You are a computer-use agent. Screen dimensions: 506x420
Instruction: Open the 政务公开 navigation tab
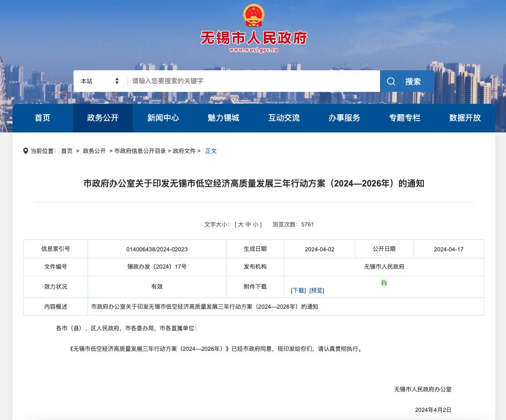pyautogui.click(x=103, y=118)
